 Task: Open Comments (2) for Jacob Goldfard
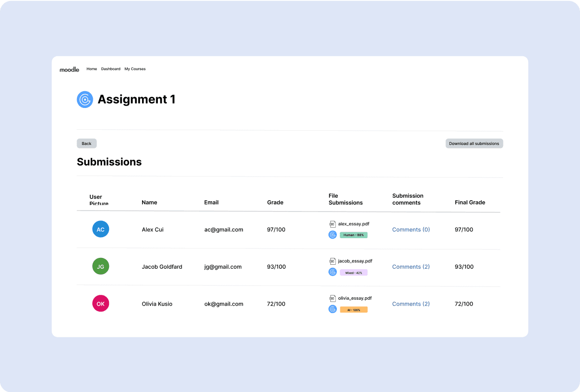(x=411, y=266)
